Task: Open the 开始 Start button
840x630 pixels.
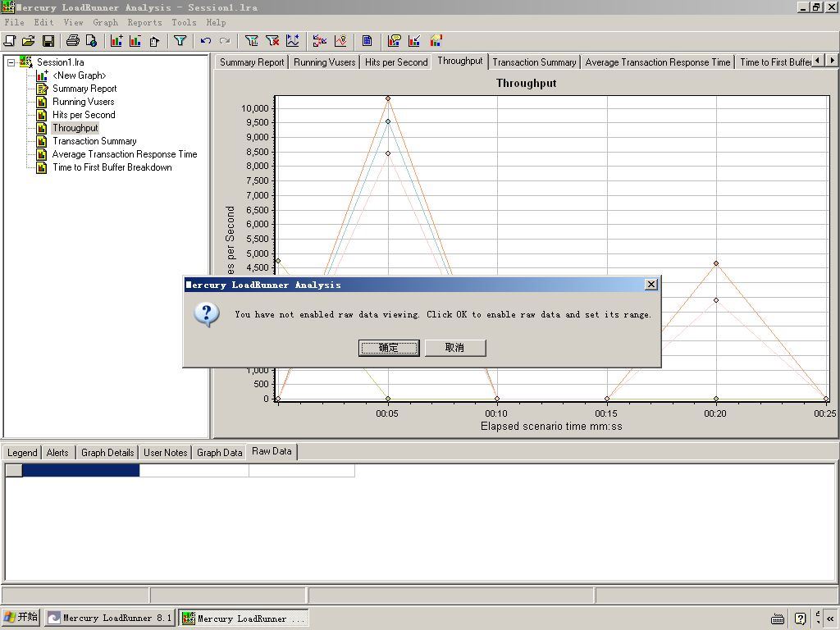Action: 21,617
